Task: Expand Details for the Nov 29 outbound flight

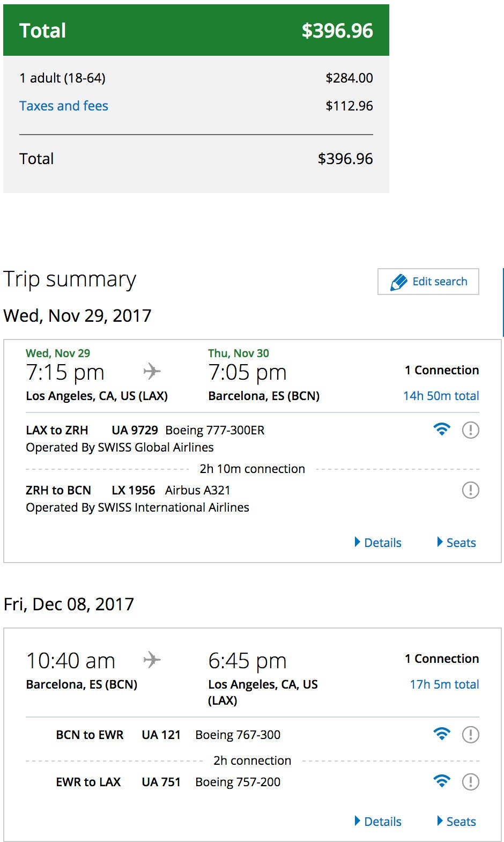Action: [378, 543]
